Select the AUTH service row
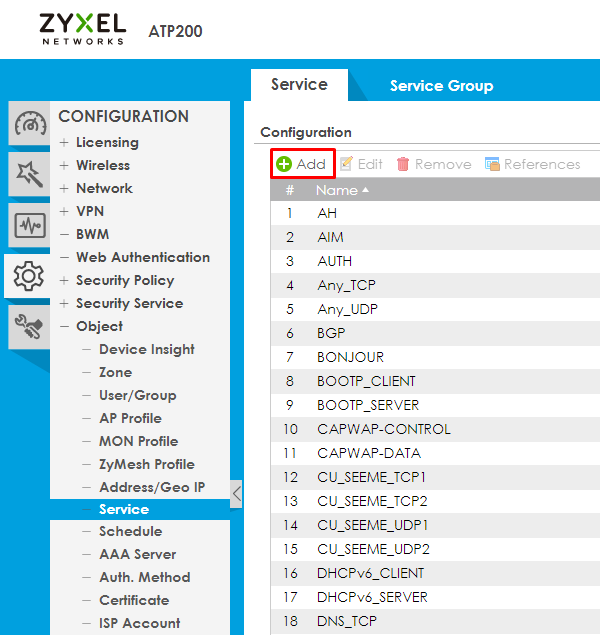This screenshot has width=600, height=635. [435, 261]
